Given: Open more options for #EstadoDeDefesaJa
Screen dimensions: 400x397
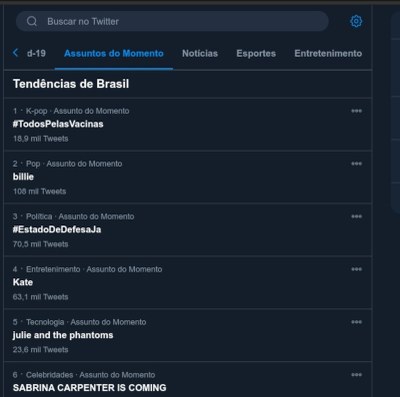Looking at the screenshot, I should click(356, 217).
